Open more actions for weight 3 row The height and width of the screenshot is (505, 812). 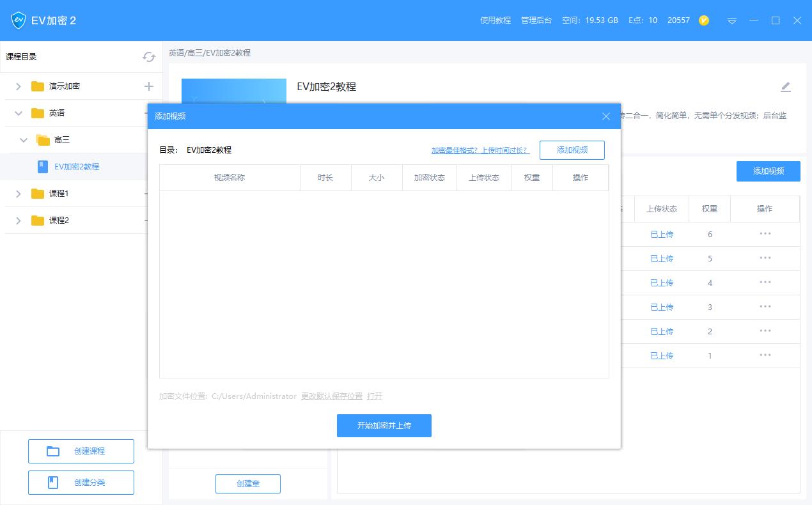point(765,307)
